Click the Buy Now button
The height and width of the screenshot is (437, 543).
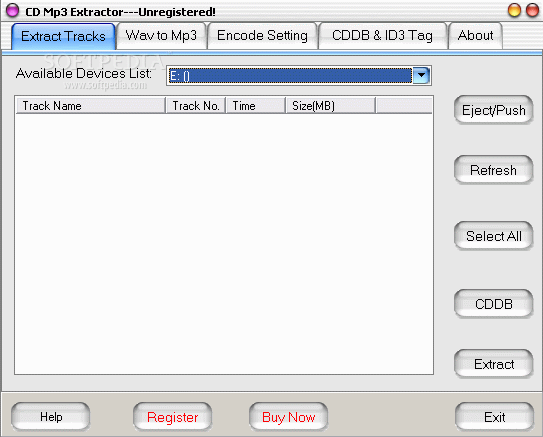click(288, 417)
